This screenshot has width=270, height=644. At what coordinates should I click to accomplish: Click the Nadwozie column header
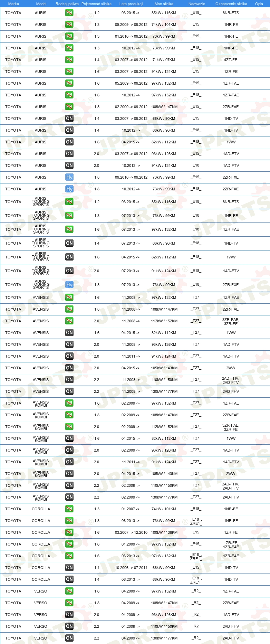[197, 4]
